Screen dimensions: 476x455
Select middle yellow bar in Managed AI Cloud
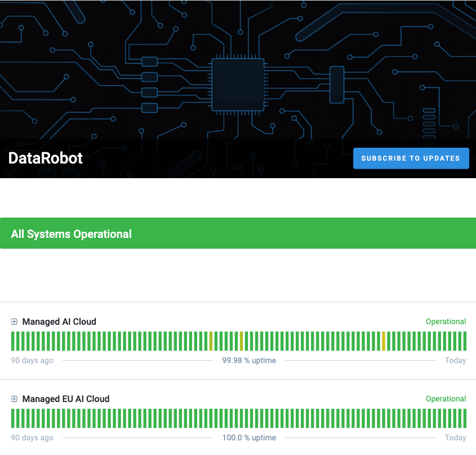coord(242,341)
